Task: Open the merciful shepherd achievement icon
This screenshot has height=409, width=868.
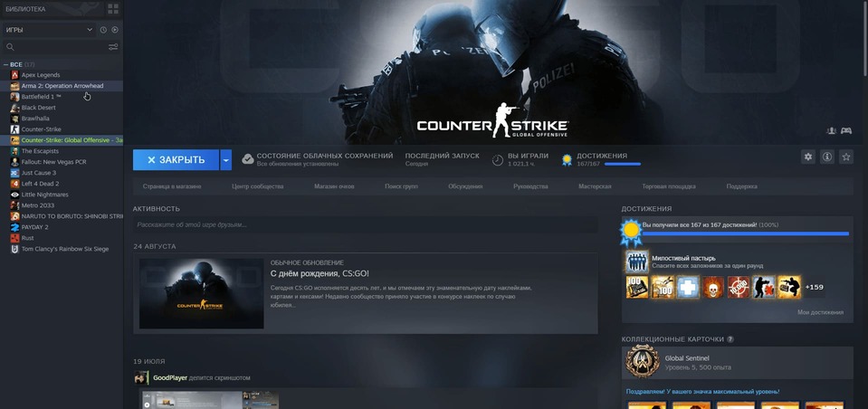Action: point(637,262)
